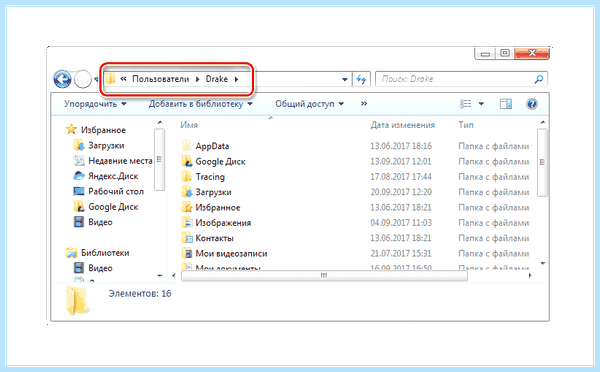This screenshot has width=600, height=372.
Task: Open Загрузки in the Избранное list
Action: pyautogui.click(x=106, y=145)
